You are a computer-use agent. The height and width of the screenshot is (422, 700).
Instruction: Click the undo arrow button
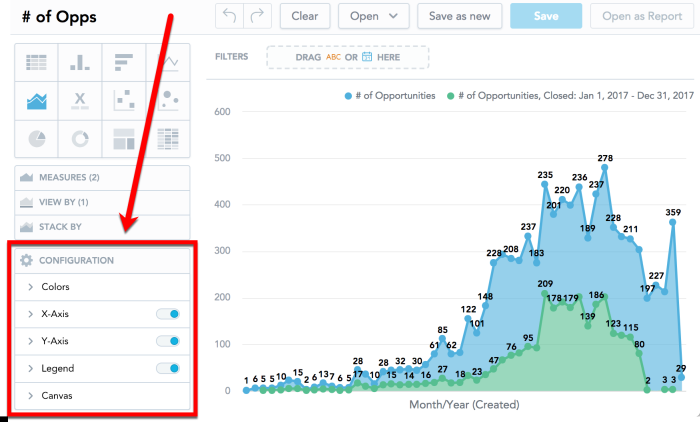click(x=230, y=15)
